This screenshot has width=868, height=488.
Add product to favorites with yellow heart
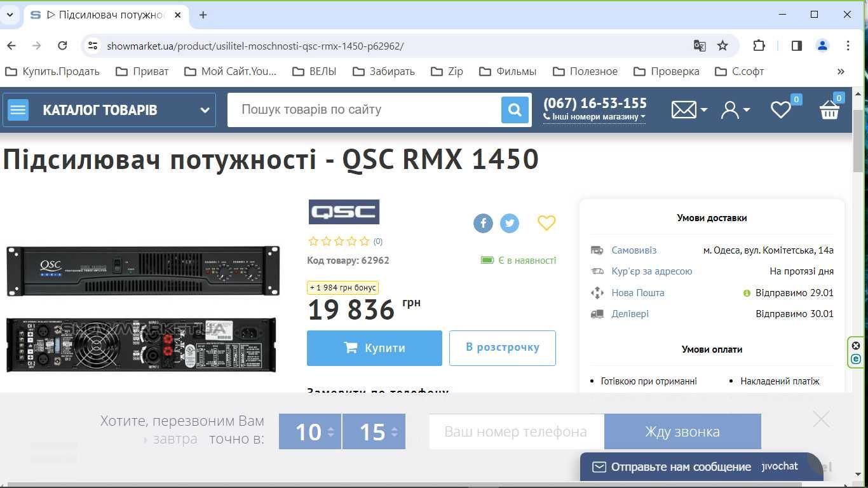point(546,222)
